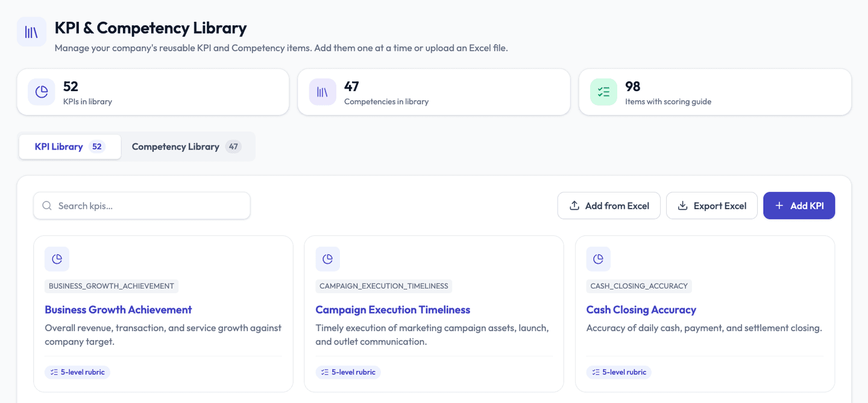Click the 98 scoring guide count

pyautogui.click(x=633, y=86)
